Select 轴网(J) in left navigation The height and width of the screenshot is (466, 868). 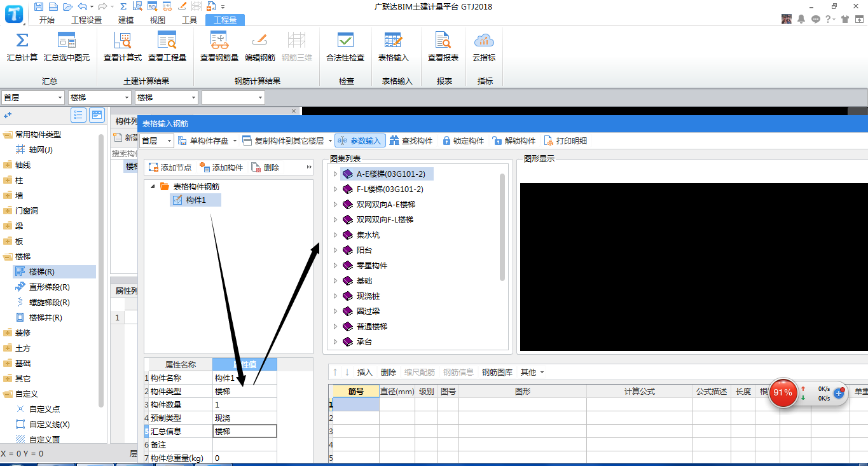(41, 149)
